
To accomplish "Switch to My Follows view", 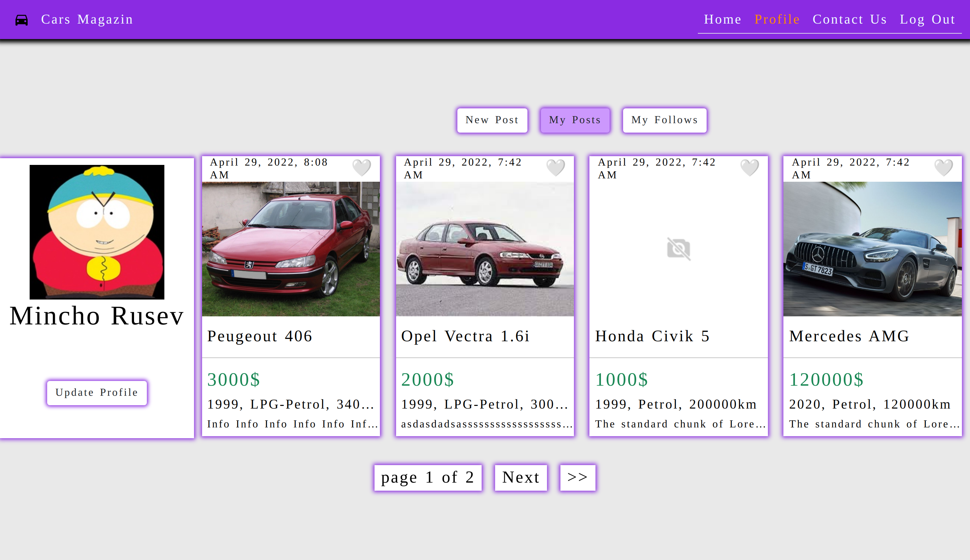I will (665, 120).
